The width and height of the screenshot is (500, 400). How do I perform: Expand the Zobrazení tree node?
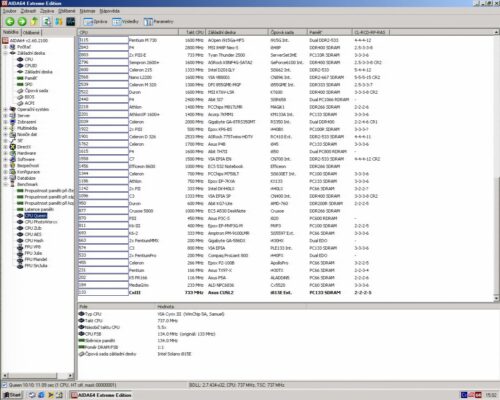point(5,122)
